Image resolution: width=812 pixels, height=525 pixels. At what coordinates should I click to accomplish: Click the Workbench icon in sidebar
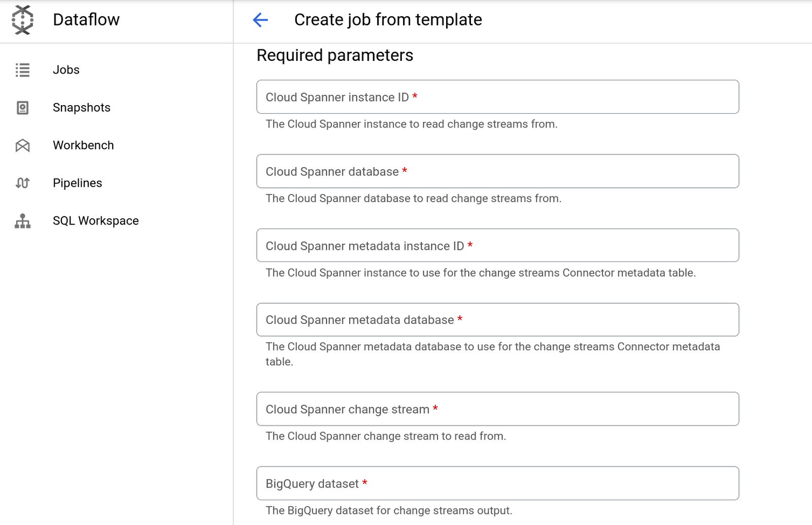tap(22, 146)
